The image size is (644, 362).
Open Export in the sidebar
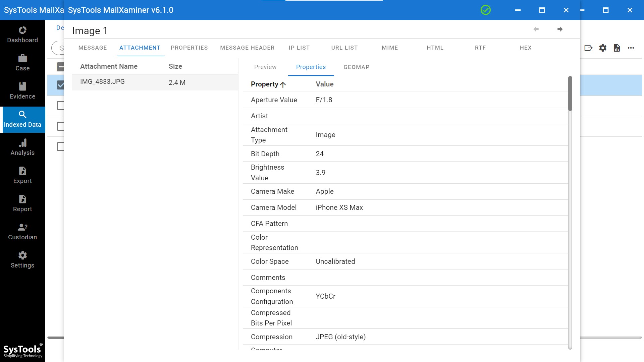22,175
